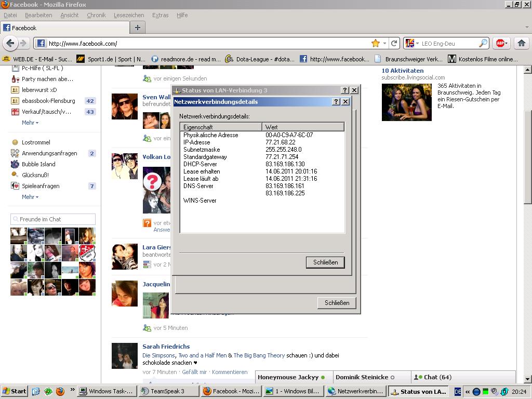This screenshot has width=532, height=399.
Task: Open WEB.DE E-Mail bookmark
Action: point(37,59)
